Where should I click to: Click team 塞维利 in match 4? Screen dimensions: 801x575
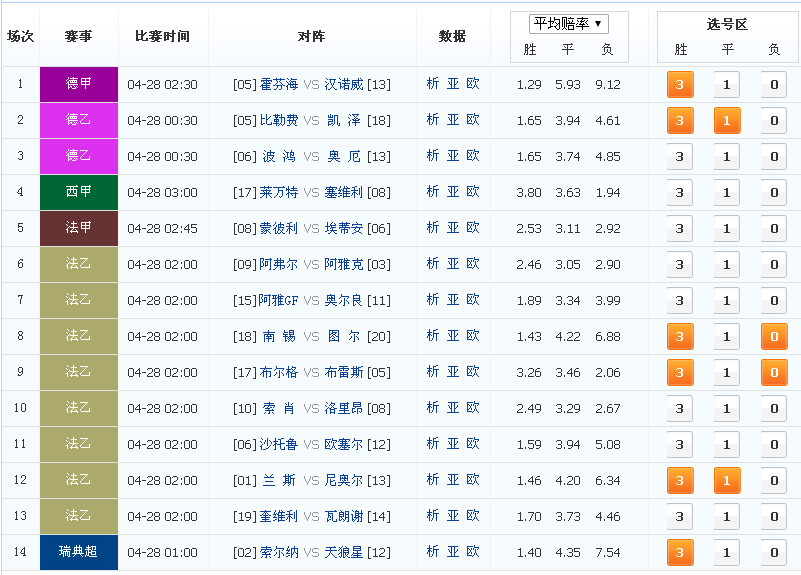pos(344,193)
